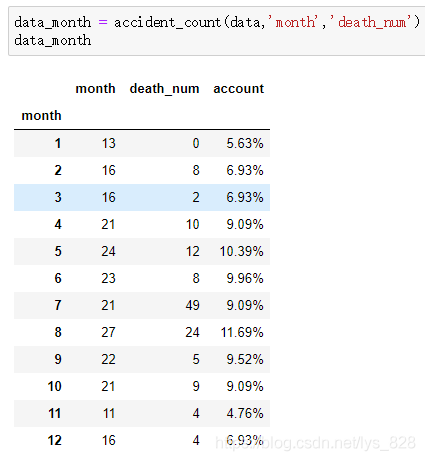
Task: Click the accident_count function name in code
Action: click(x=168, y=22)
